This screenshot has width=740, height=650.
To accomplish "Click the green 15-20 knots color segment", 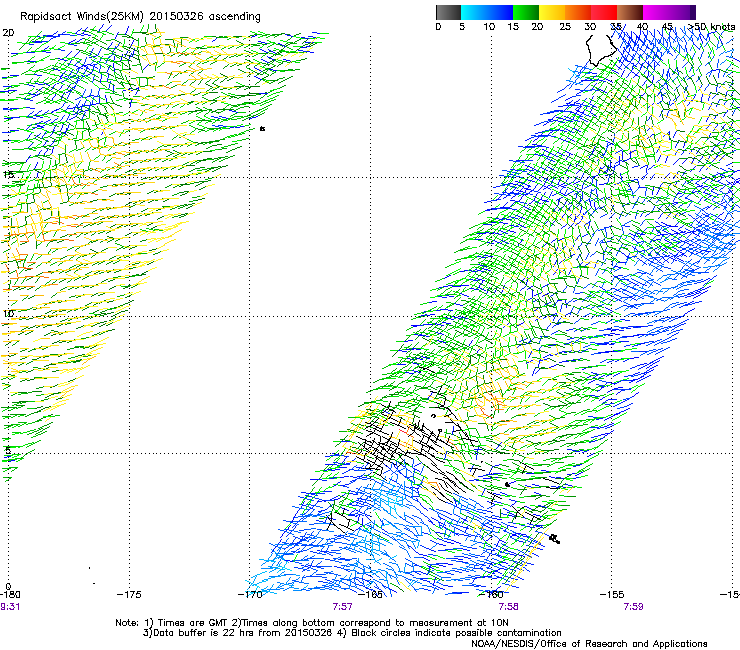I will click(526, 12).
